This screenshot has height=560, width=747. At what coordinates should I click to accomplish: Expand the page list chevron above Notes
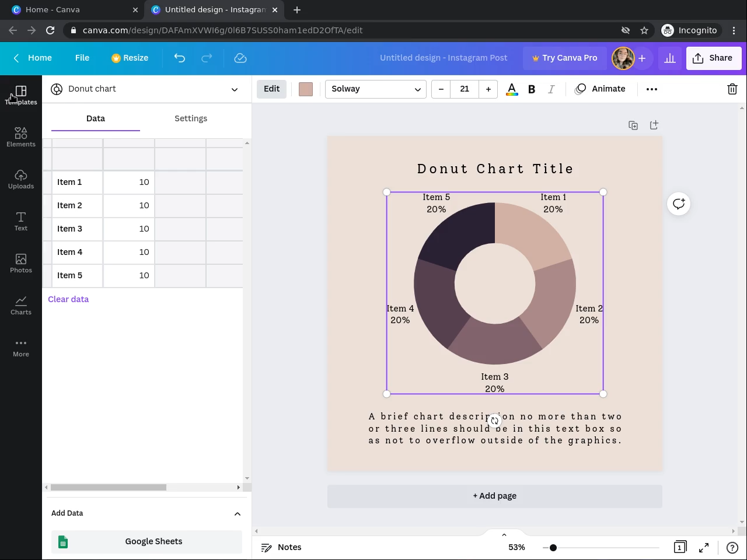504,534
